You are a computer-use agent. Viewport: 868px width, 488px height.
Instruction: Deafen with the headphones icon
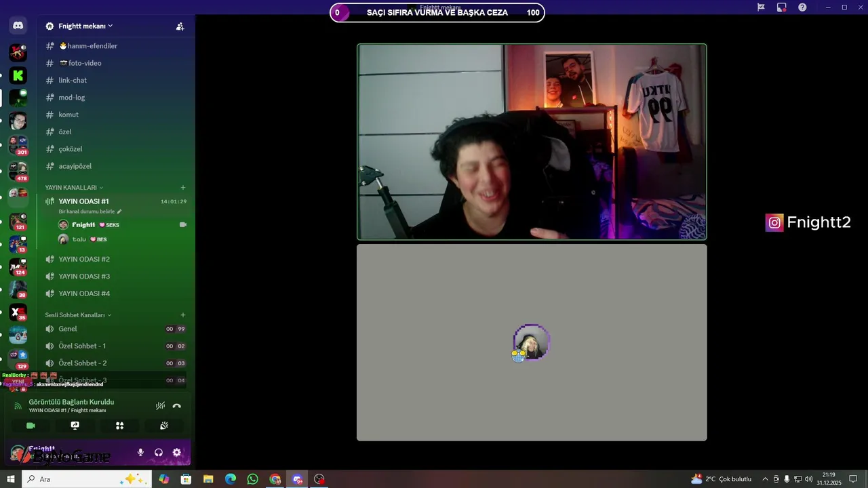[159, 453]
